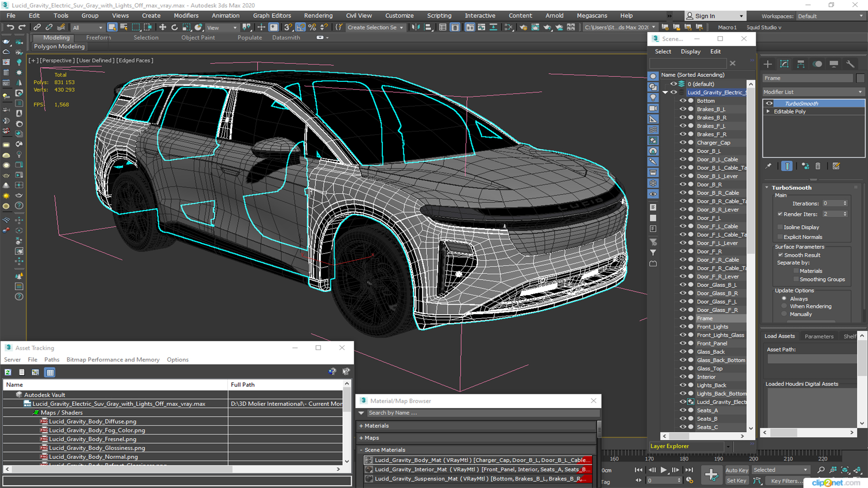Viewport: 868px width, 488px height.
Task: Toggle the 3D Snaps icon
Action: coord(288,28)
